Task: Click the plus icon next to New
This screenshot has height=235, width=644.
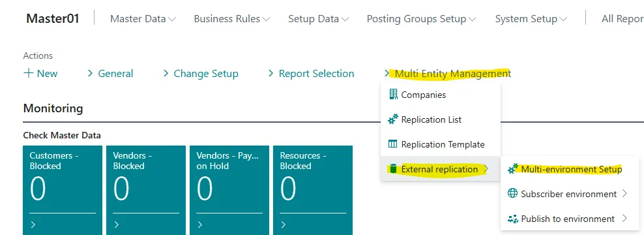Action: [28, 73]
